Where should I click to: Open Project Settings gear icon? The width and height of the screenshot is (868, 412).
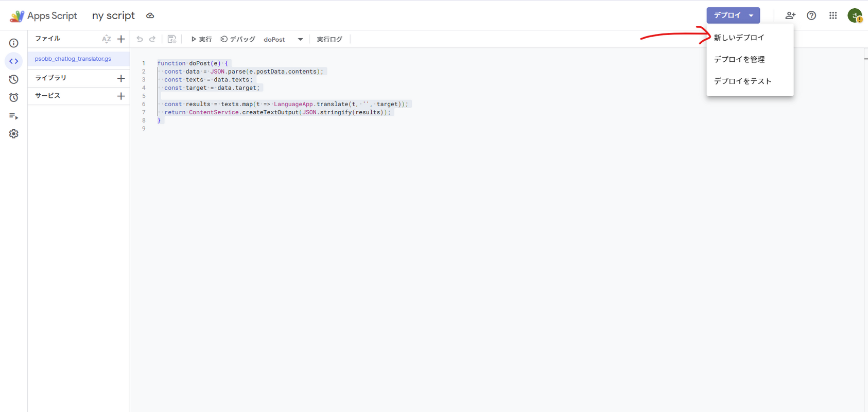click(14, 134)
